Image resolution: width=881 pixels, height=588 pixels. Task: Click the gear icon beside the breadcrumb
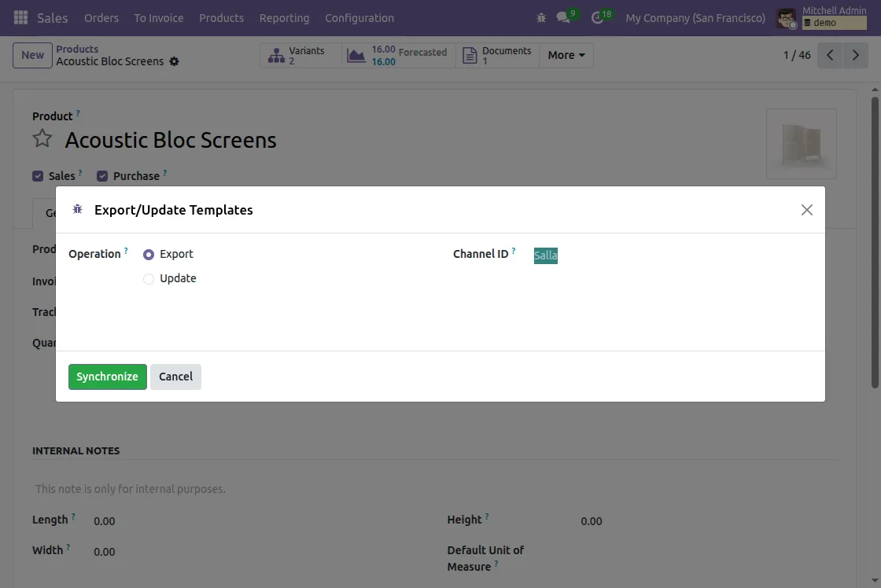[x=174, y=61]
